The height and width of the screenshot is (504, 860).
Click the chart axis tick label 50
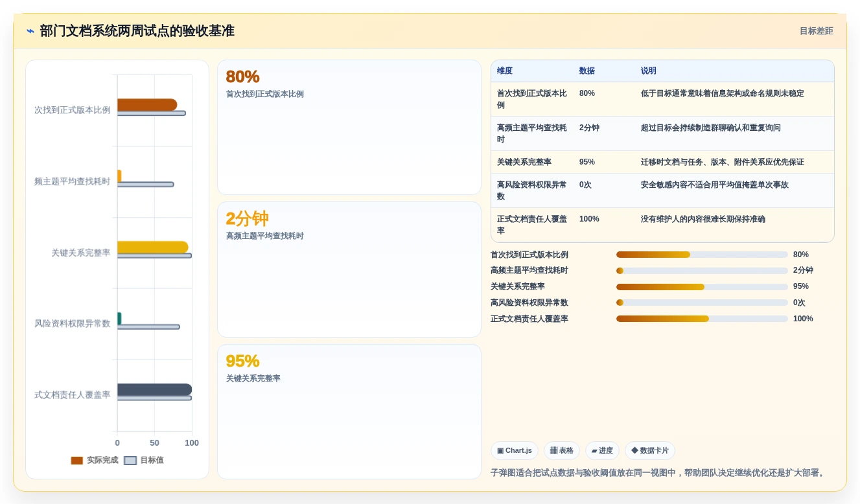(x=154, y=443)
